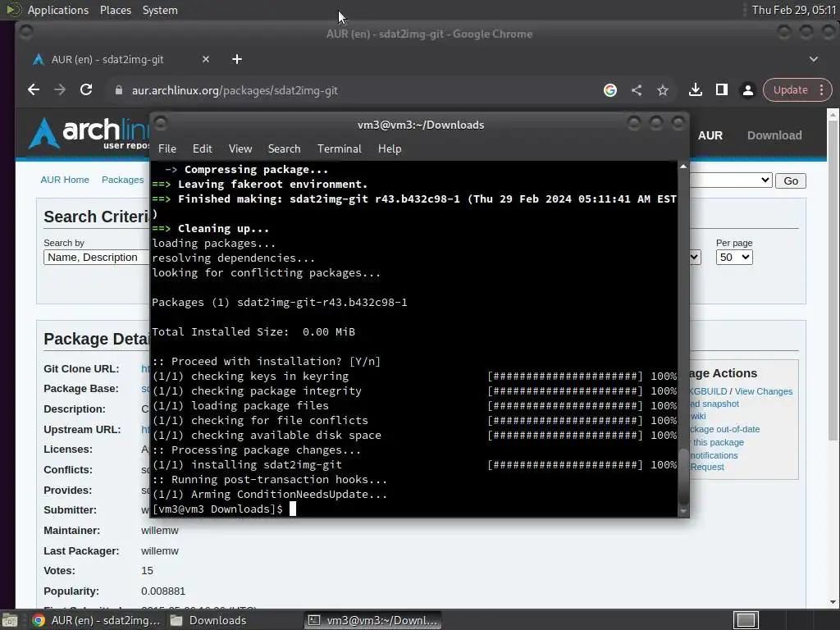Open the dropdown beside Go button
The image size is (840, 630).
pyautogui.click(x=731, y=180)
